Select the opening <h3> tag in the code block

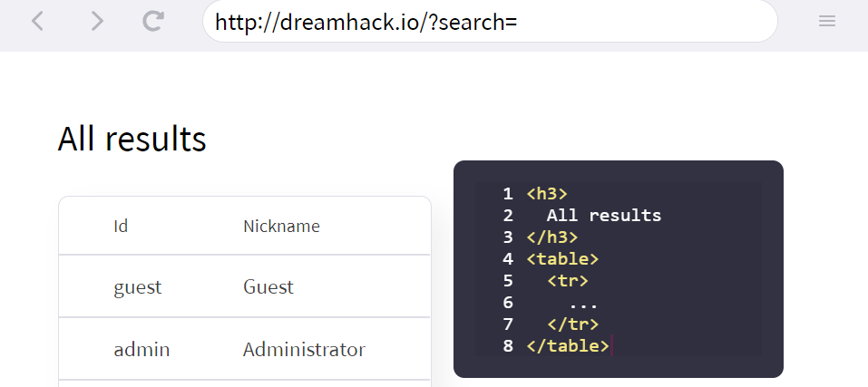coord(547,194)
